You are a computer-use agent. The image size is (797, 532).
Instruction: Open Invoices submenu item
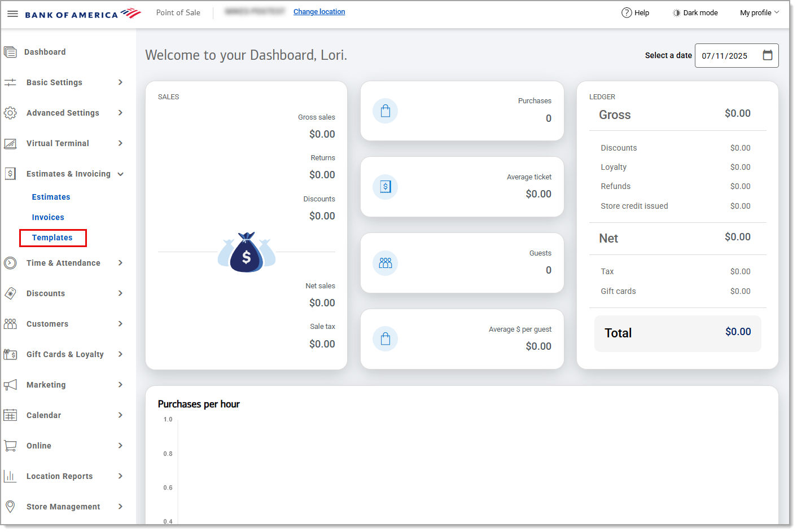coord(48,217)
